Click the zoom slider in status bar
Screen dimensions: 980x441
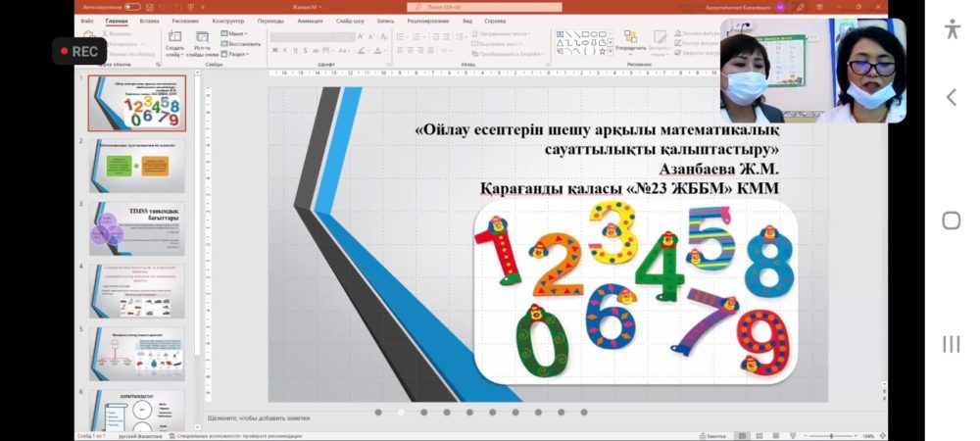click(x=831, y=435)
